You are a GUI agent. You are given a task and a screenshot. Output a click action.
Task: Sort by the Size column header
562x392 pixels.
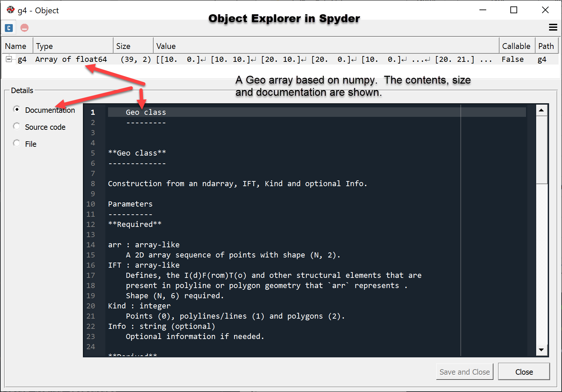133,46
